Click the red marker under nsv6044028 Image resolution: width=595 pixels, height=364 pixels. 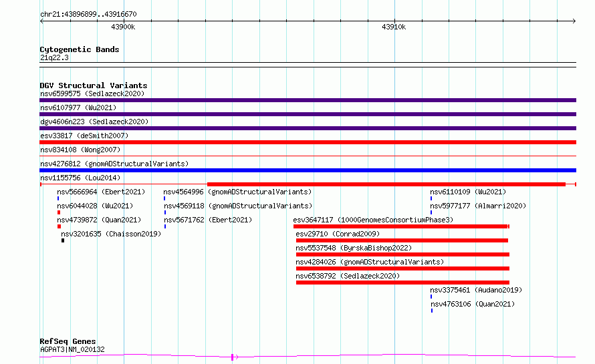pos(59,212)
